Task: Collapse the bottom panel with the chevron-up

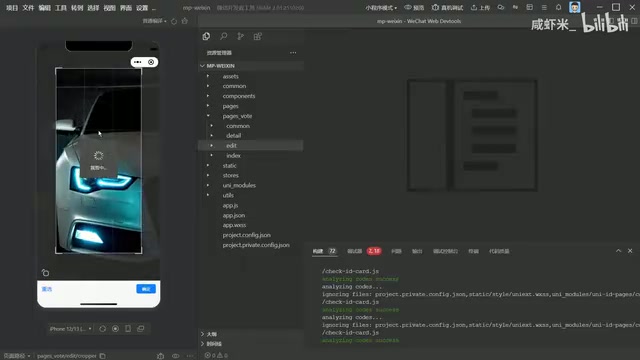Action: tap(618, 251)
